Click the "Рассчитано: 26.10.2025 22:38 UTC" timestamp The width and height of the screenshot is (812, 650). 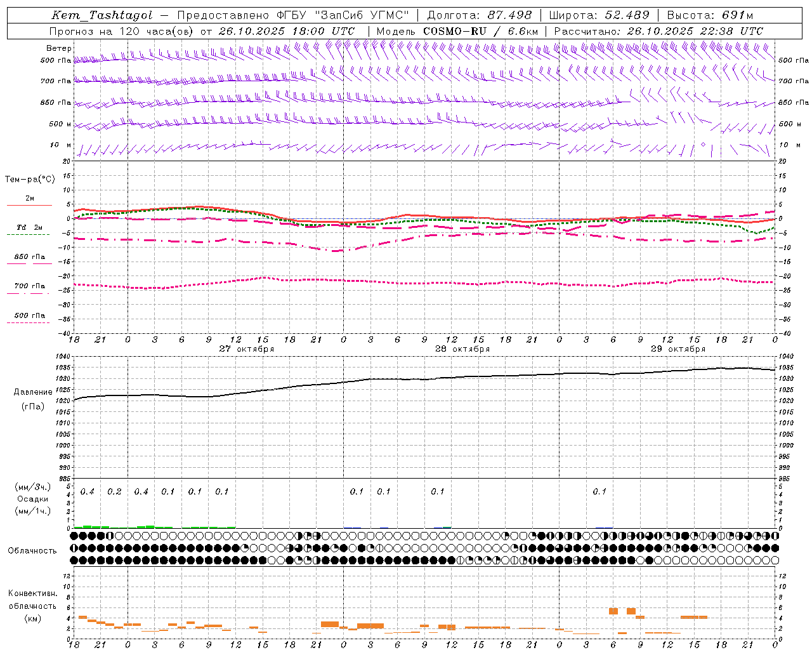coord(658,31)
